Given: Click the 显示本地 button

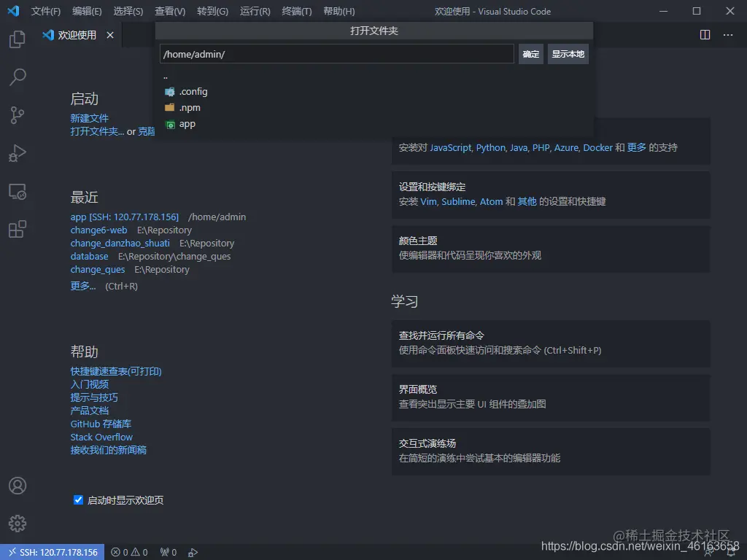Looking at the screenshot, I should click(568, 54).
